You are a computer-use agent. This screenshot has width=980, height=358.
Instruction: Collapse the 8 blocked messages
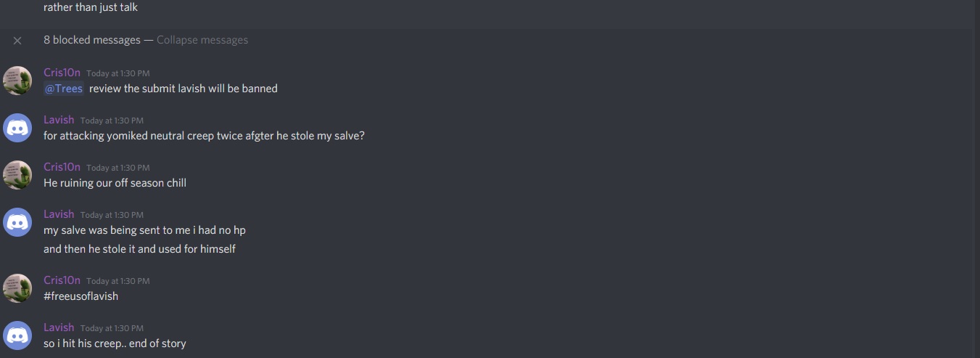coord(202,40)
